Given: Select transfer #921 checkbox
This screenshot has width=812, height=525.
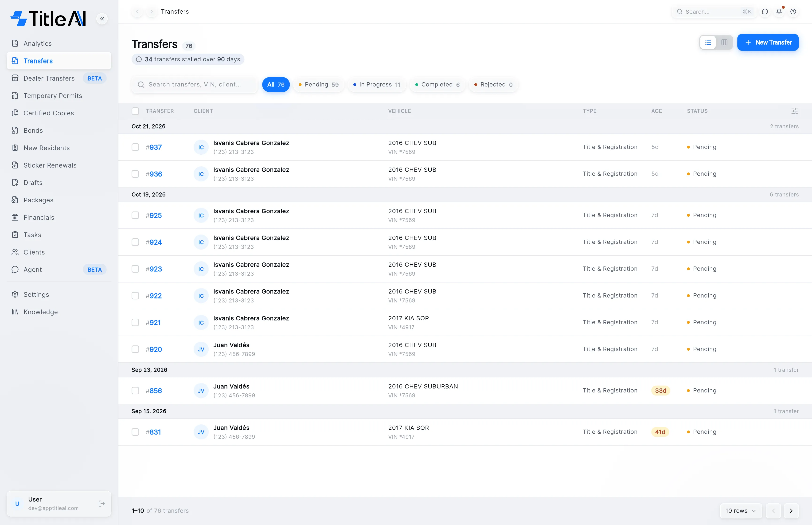Looking at the screenshot, I should click(x=135, y=322).
